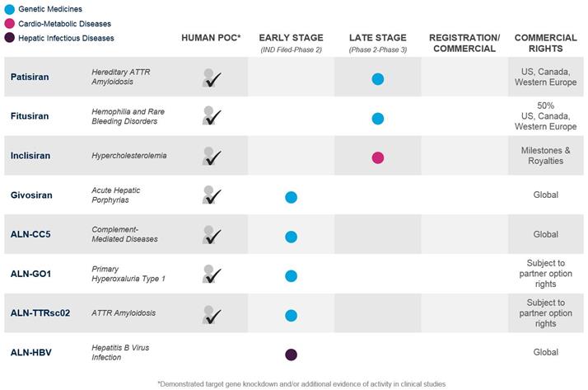Viewport: 588px width, 390px height.
Task: Click the Genetic Medicines legend blue dot
Action: [8, 9]
